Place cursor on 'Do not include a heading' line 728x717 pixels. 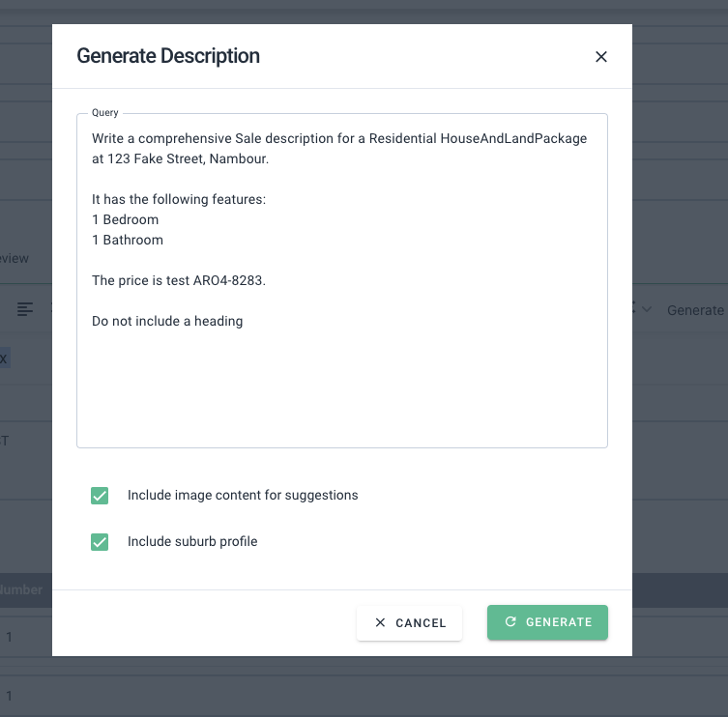(x=167, y=321)
